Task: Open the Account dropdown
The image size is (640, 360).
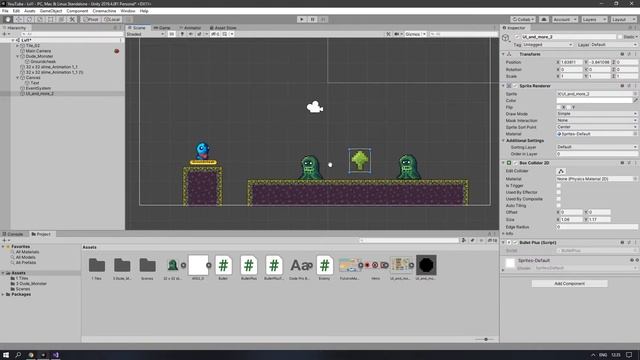Action: click(x=565, y=19)
